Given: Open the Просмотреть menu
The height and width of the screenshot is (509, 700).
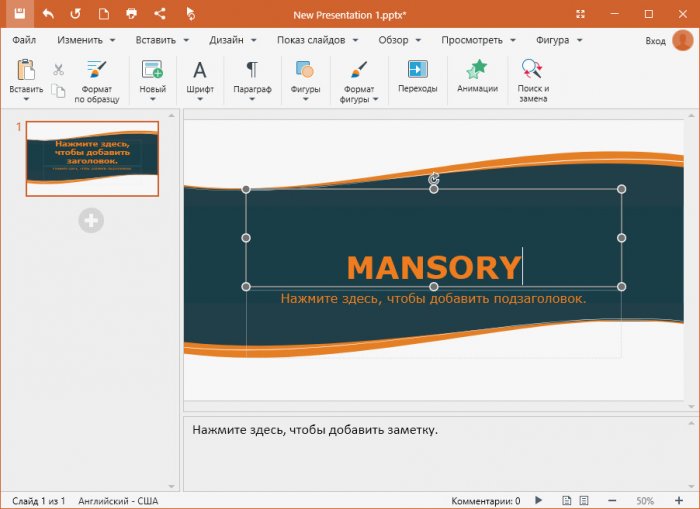Looking at the screenshot, I should click(478, 40).
